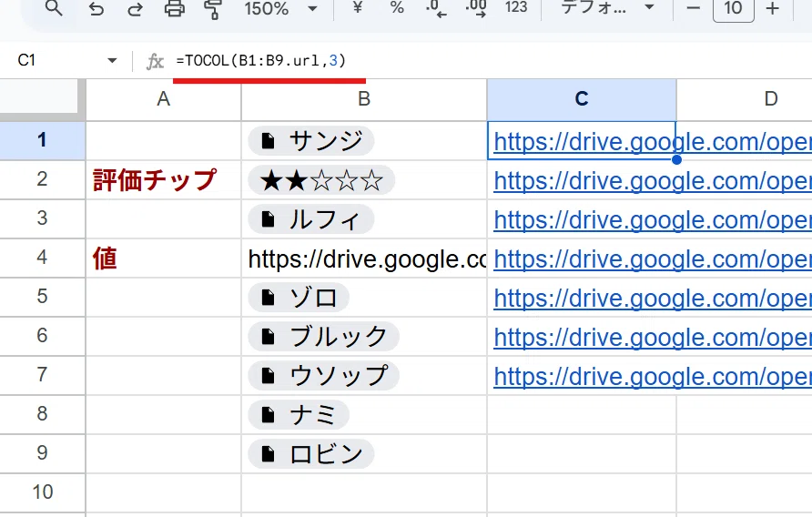Select column C header
The height and width of the screenshot is (517, 812).
pyautogui.click(x=582, y=99)
